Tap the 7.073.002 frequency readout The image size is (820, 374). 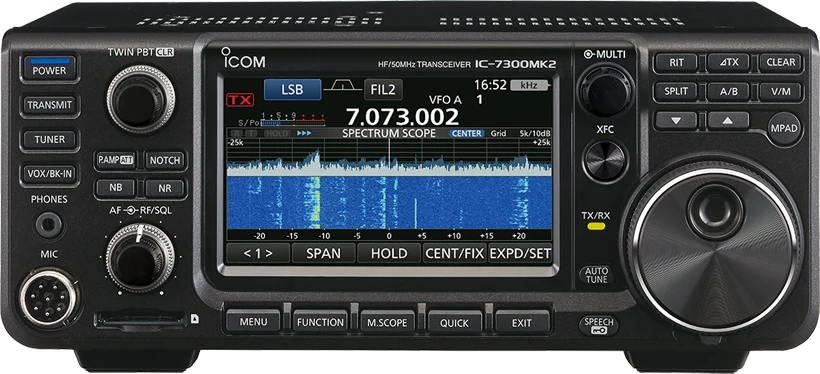402,116
